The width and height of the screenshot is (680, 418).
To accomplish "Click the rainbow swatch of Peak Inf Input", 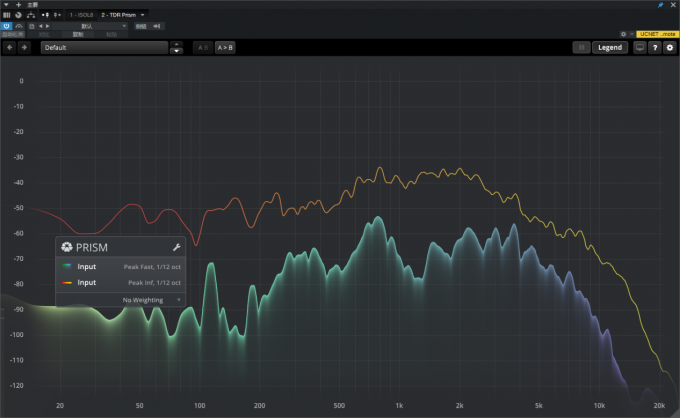I will pos(66,283).
